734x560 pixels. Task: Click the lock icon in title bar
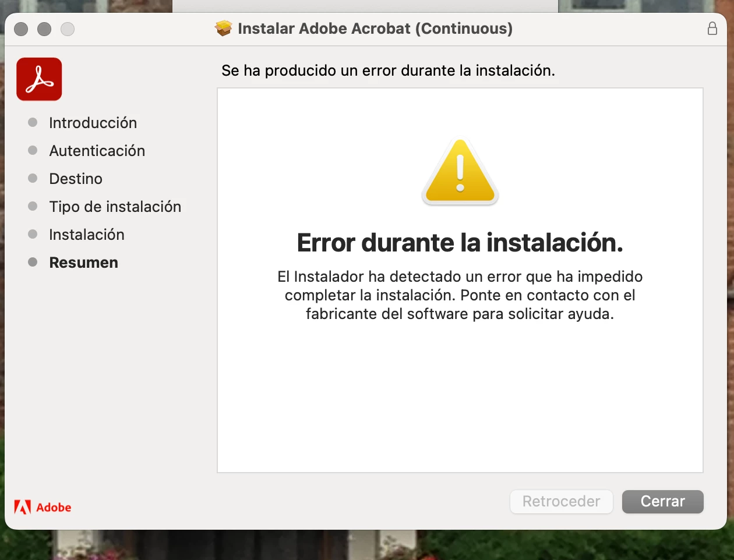tap(712, 29)
